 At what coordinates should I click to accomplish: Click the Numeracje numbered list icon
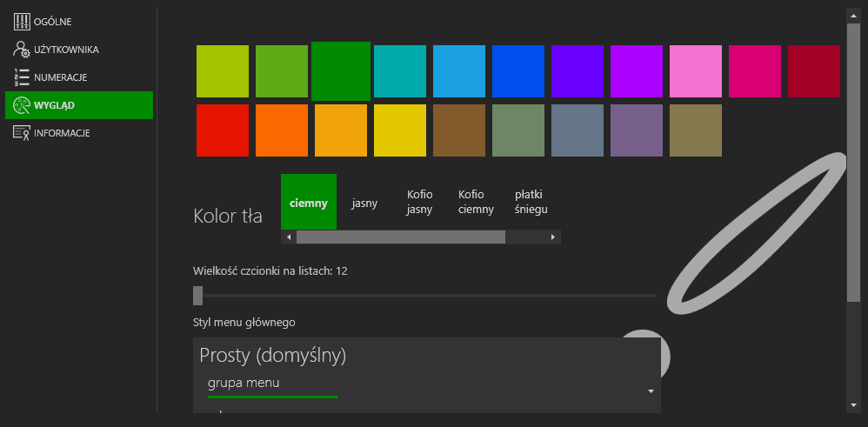click(x=22, y=77)
